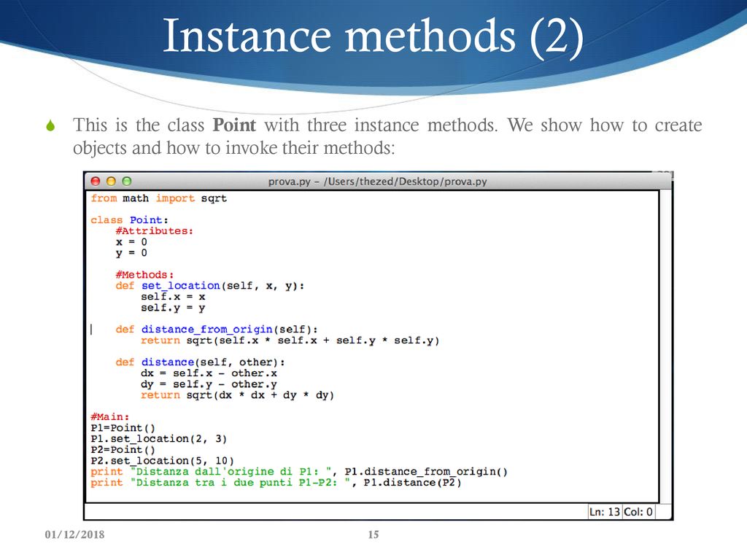
Task: Click the slide date '01/12/2018'
Action: click(x=74, y=534)
